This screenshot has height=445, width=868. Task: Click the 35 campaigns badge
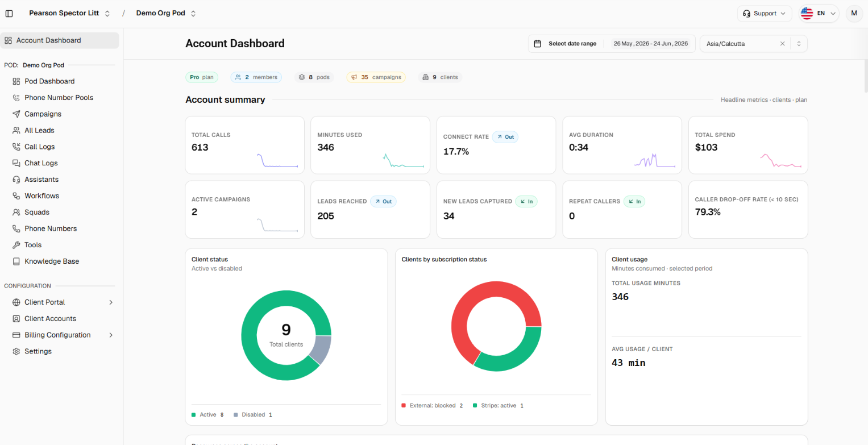click(x=376, y=77)
